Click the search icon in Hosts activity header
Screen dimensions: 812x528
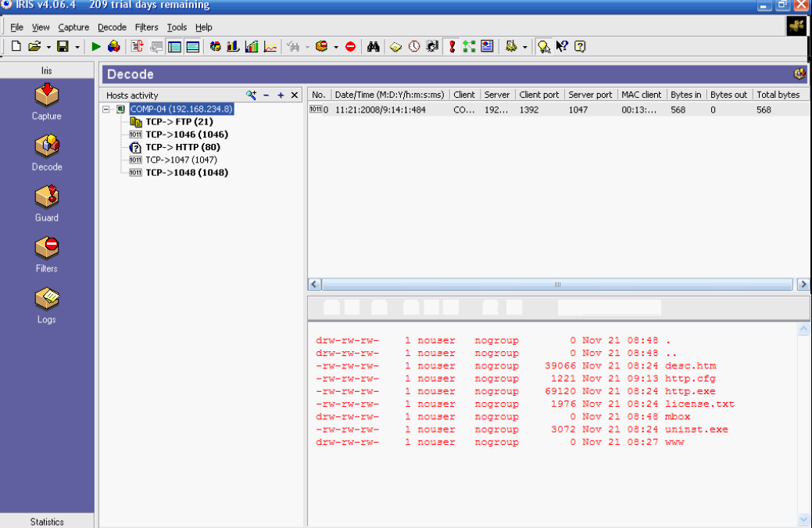point(251,95)
